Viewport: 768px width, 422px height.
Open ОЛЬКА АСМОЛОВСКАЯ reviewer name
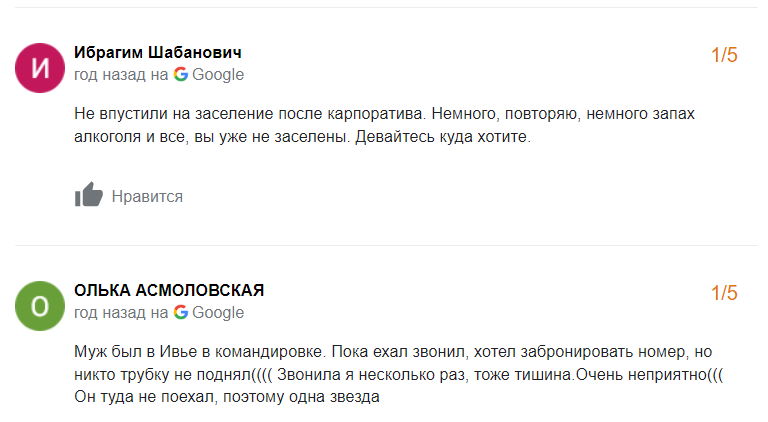tap(169, 290)
